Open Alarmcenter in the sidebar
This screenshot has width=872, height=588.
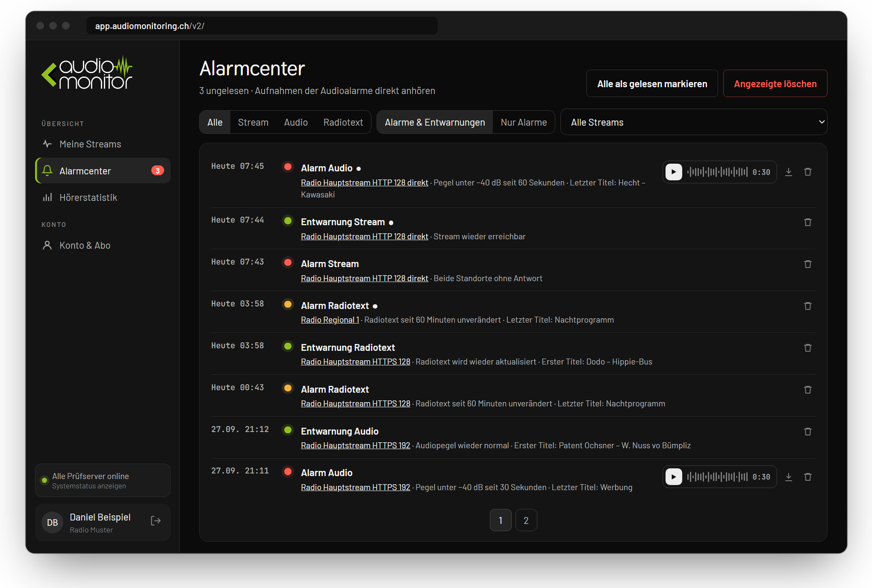coord(103,171)
